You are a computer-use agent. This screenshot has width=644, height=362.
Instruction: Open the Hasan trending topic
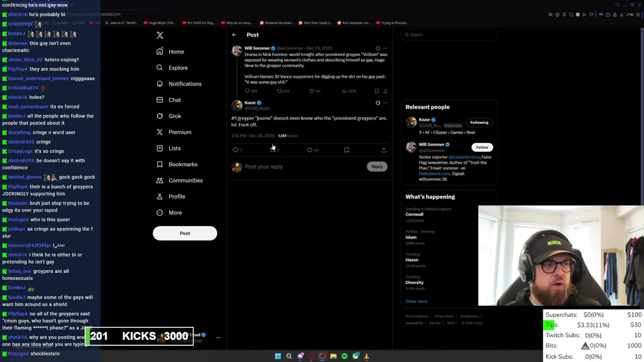[x=412, y=260]
